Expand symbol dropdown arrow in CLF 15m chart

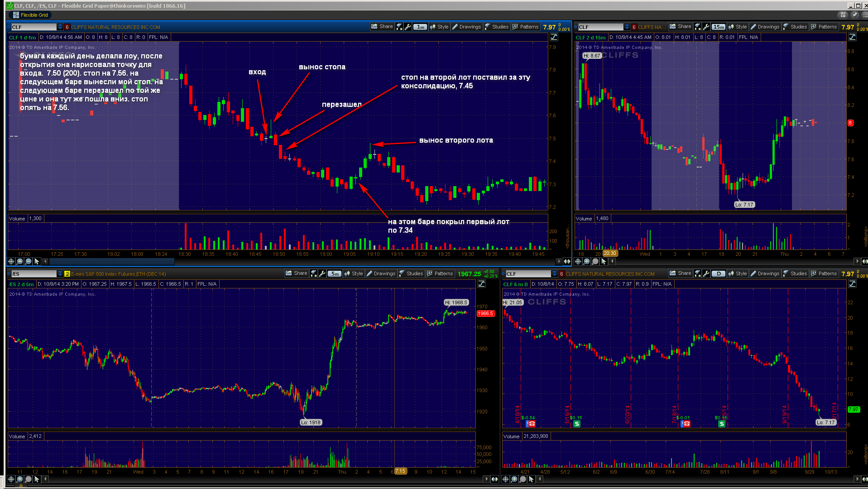[x=627, y=27]
